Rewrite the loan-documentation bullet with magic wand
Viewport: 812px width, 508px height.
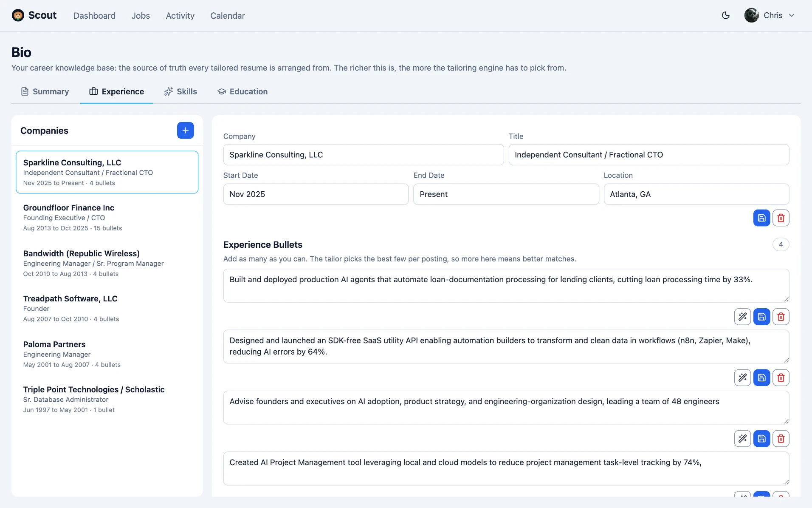pos(742,317)
